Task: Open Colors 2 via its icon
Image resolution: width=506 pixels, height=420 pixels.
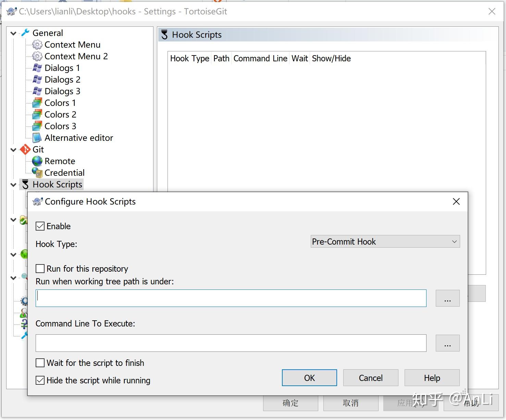Action: tap(37, 115)
